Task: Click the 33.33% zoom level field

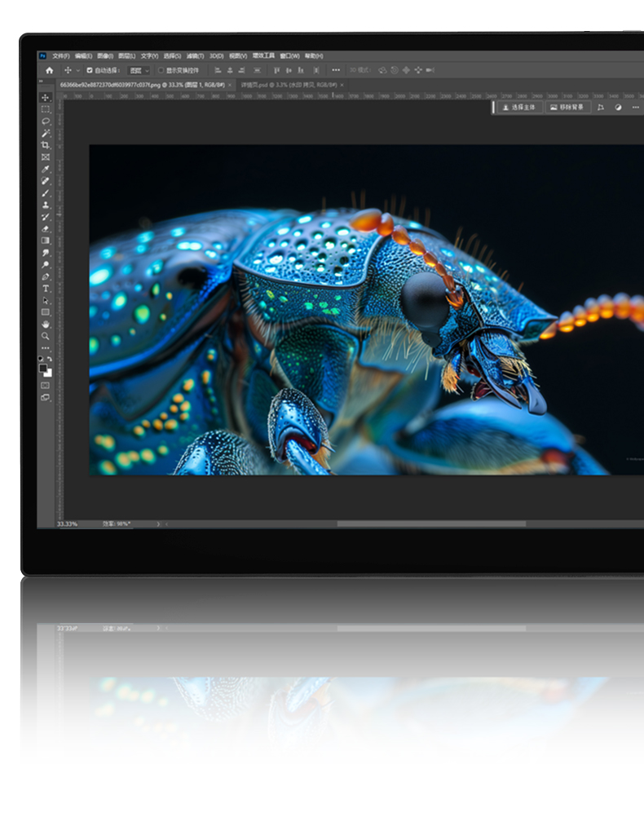Action: coord(68,524)
